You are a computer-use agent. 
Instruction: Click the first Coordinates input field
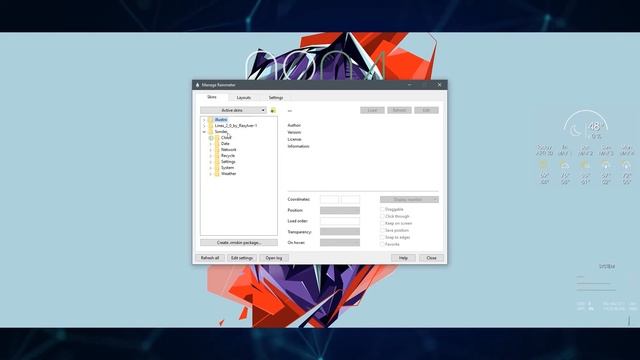(329, 200)
